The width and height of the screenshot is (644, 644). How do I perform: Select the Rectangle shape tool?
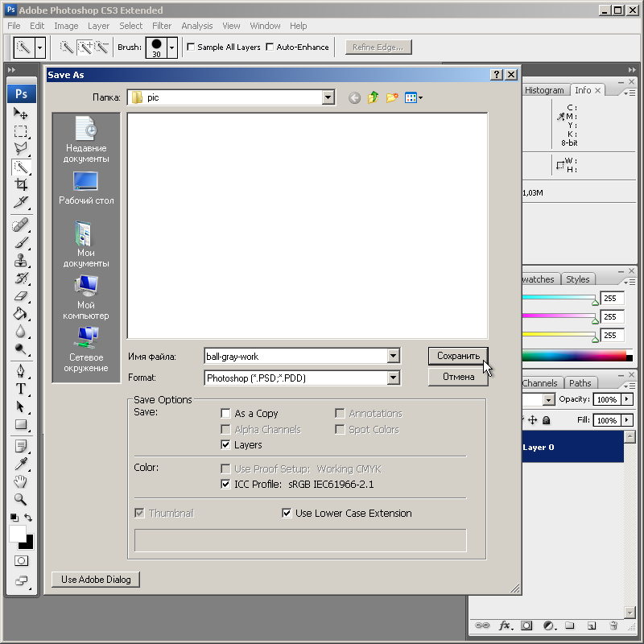pos(21,424)
